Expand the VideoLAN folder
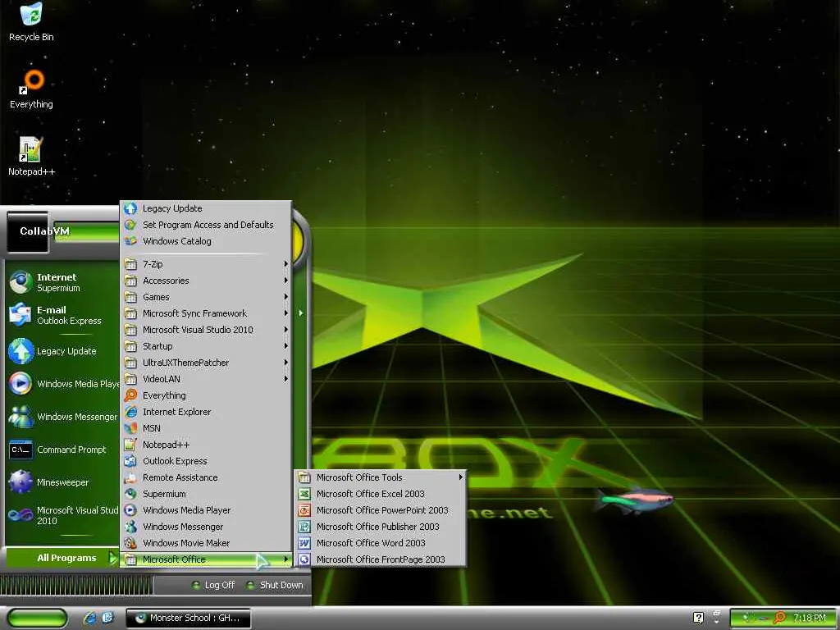Image resolution: width=840 pixels, height=630 pixels. coord(206,379)
